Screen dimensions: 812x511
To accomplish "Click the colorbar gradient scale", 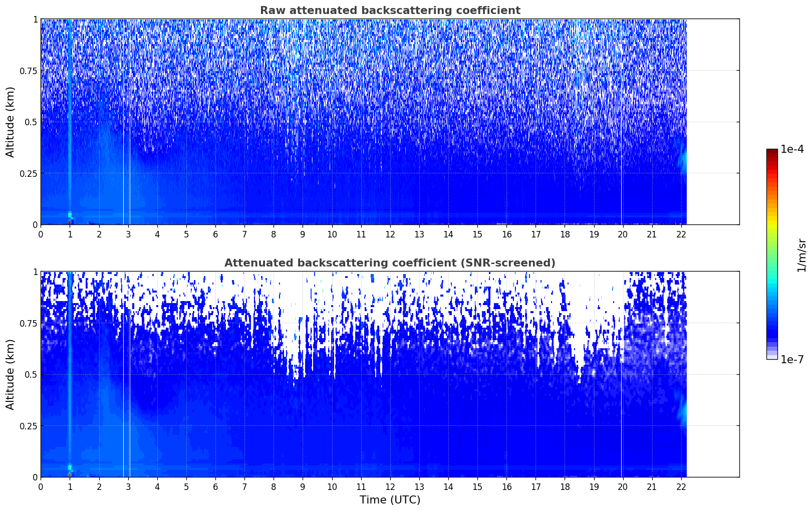I will (x=772, y=254).
